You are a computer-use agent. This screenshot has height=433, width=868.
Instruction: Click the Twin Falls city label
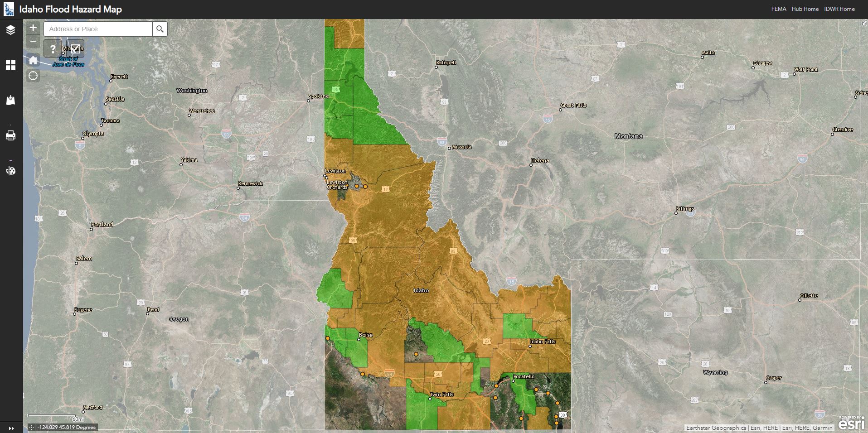441,395
